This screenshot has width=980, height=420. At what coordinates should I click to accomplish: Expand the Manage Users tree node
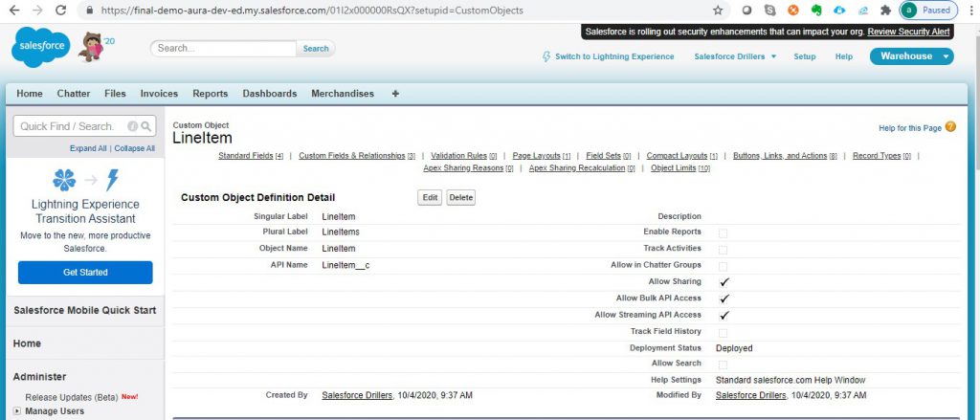click(x=18, y=411)
